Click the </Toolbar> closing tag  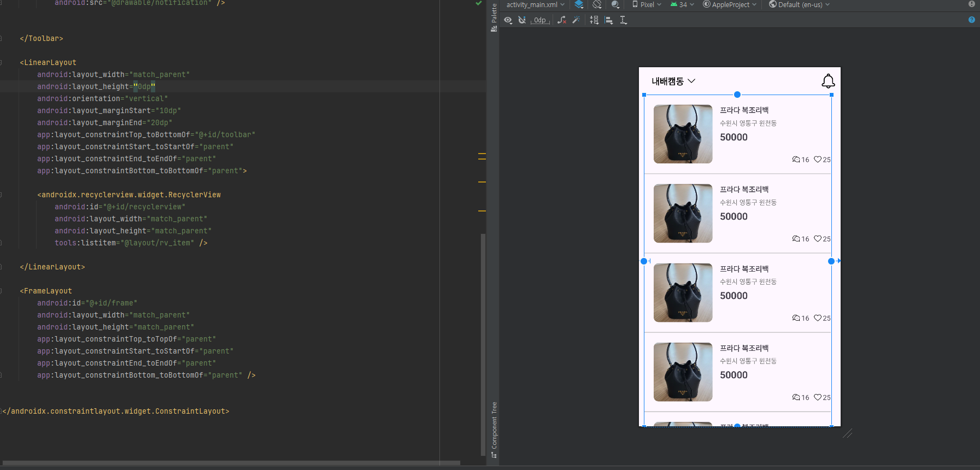(42, 38)
